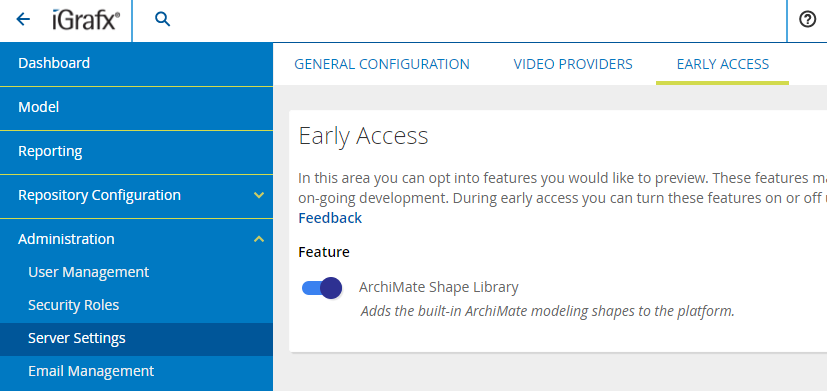This screenshot has height=391, width=827.
Task: Click the iGrafx logo
Action: 86,20
